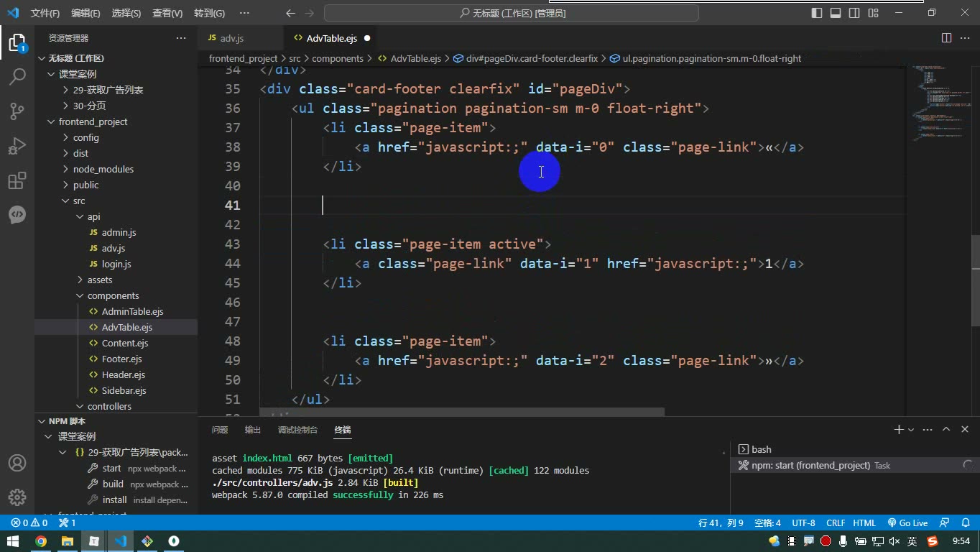Open Sidebar.ejs in the explorer
This screenshot has width=980, height=552.
tap(124, 390)
